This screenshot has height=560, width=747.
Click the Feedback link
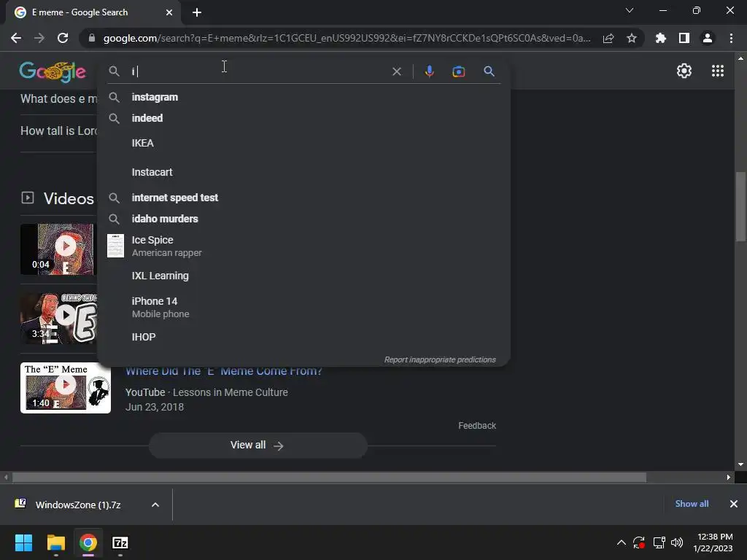click(x=477, y=426)
